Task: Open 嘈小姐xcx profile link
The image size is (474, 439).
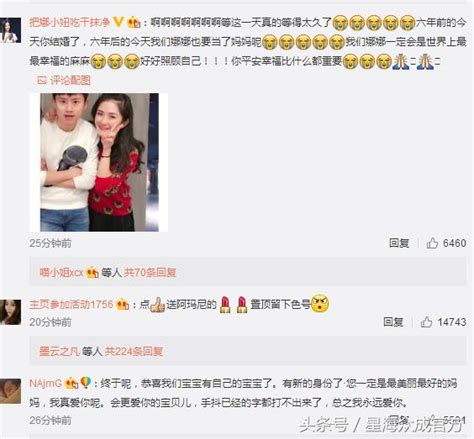Action: [62, 273]
